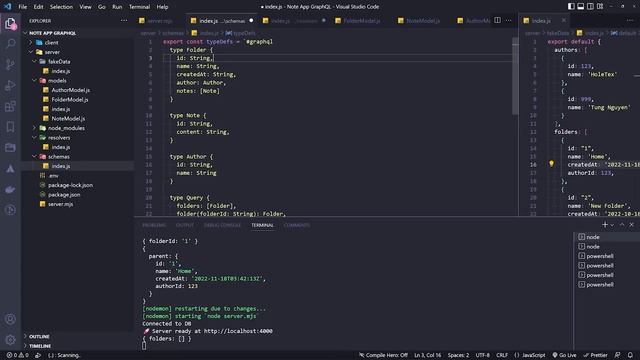
Task: Open editor group more actions ellipsis
Action: pos(509,20)
